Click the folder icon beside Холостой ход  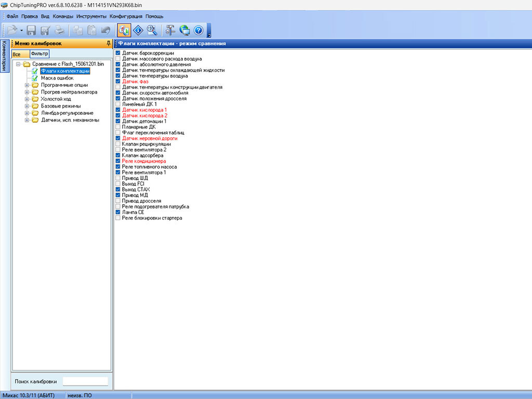(35, 99)
